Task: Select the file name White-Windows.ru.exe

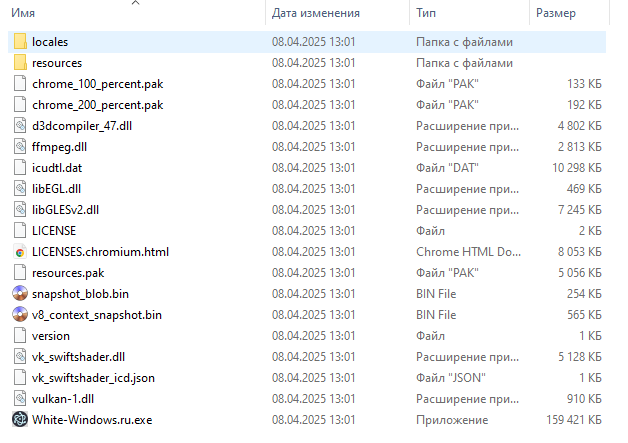Action: pos(92,420)
